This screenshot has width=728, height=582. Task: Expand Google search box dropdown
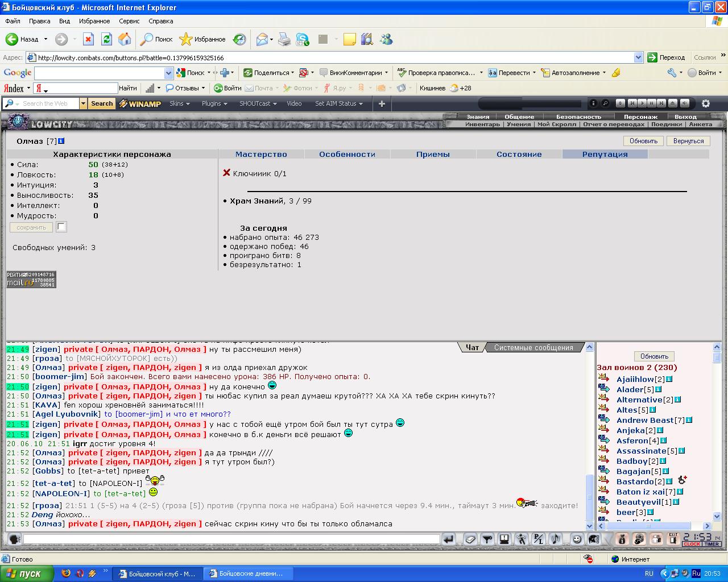(168, 73)
